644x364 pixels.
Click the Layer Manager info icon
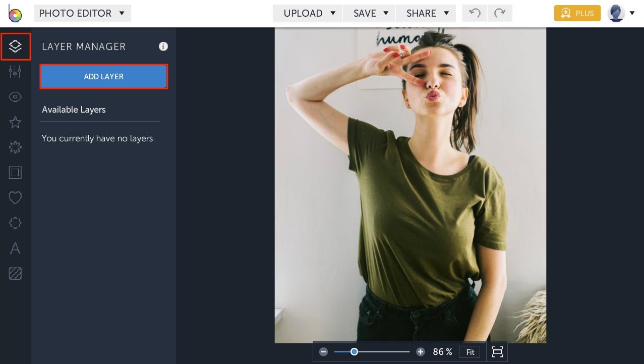163,46
